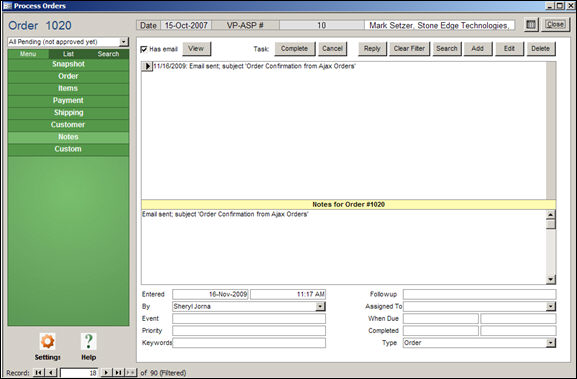Click the Clear Filter button

[409, 49]
